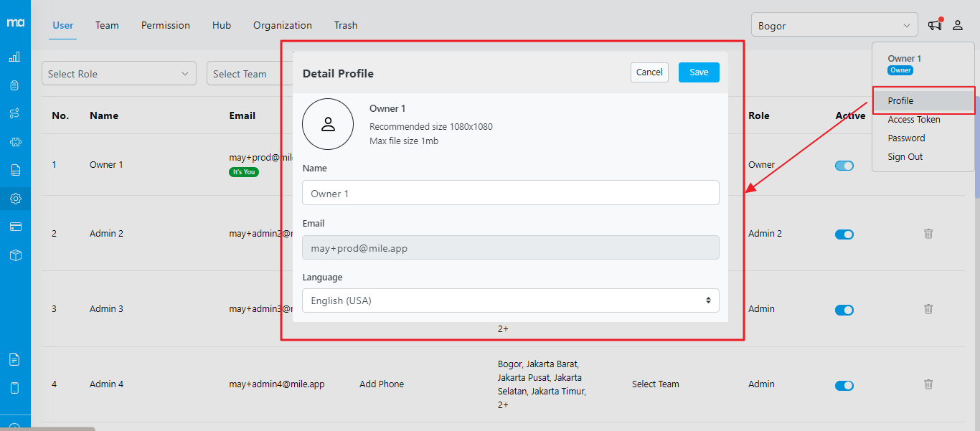Screen dimensions: 980x431
Task: Open the Bogor hub selector dropdown
Action: 834,26
